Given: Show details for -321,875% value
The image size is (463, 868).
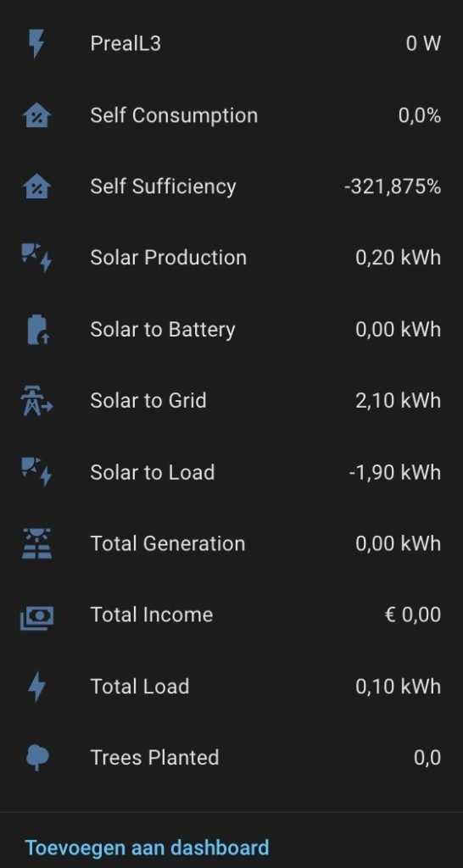Looking at the screenshot, I should tap(393, 187).
